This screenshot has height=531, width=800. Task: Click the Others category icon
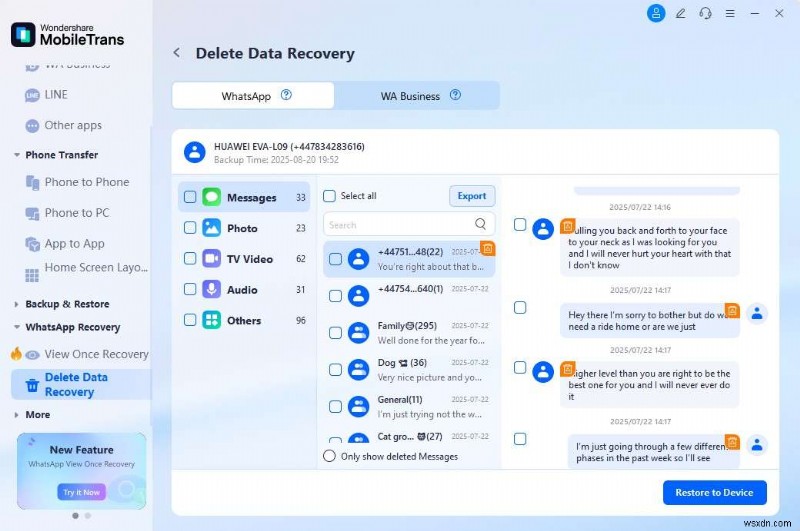click(211, 320)
